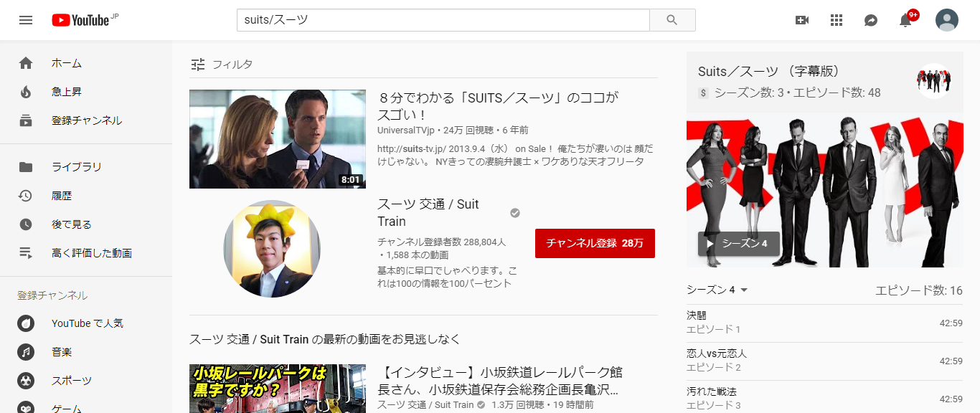980x413 pixels.
Task: Select 登録チャンネル in the sidebar
Action: pyautogui.click(x=87, y=120)
